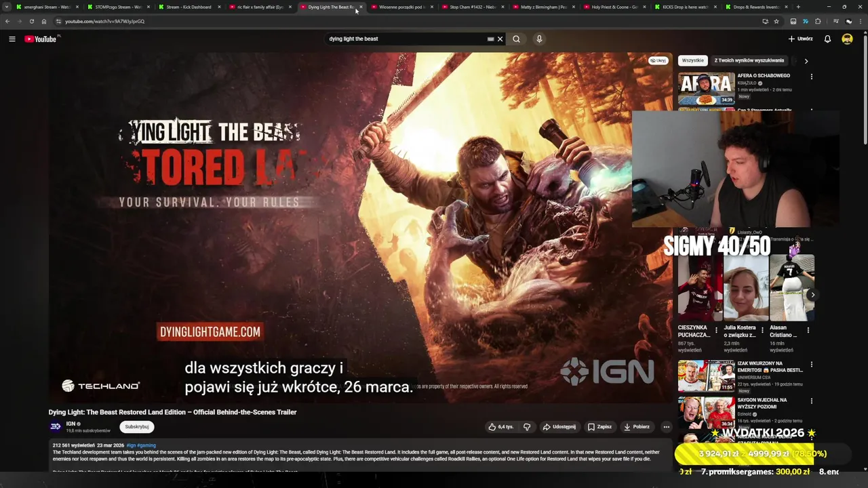Open the Julia Kostera short thumbnail
The height and width of the screenshot is (488, 868).
point(746,288)
